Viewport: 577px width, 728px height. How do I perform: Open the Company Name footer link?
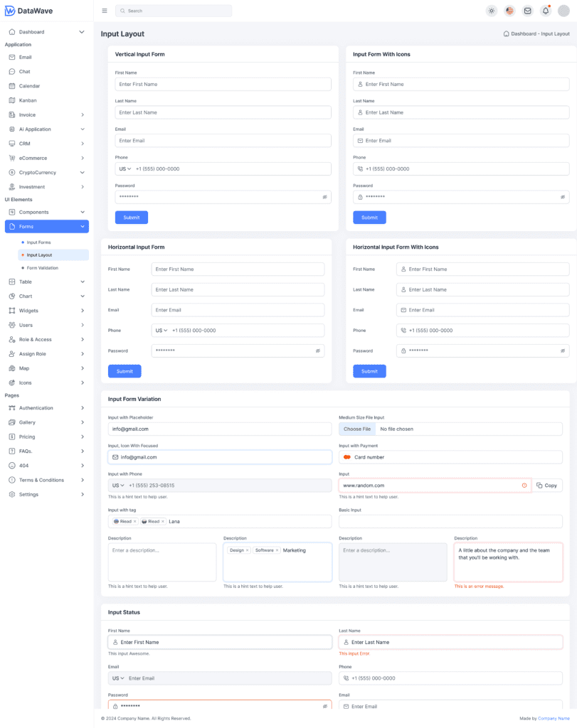point(554,719)
